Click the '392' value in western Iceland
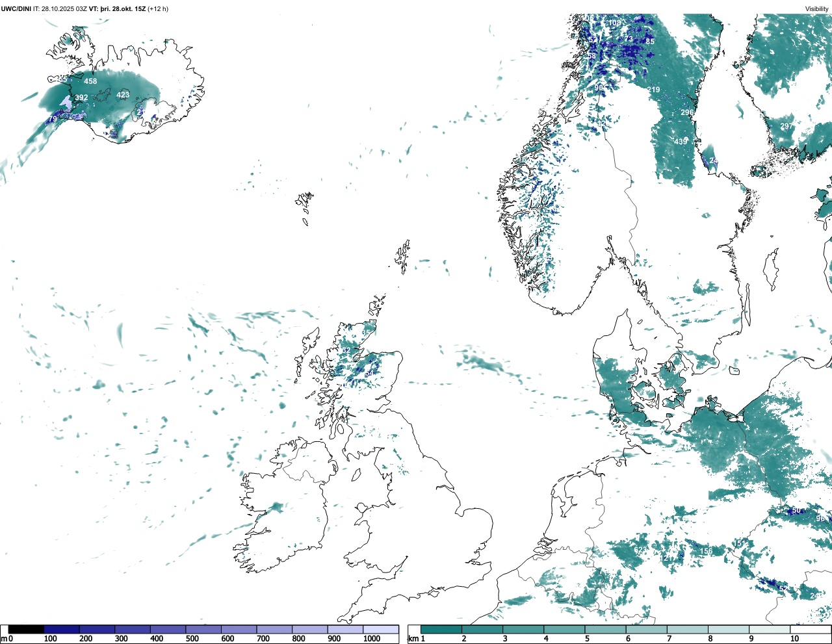 (81, 98)
